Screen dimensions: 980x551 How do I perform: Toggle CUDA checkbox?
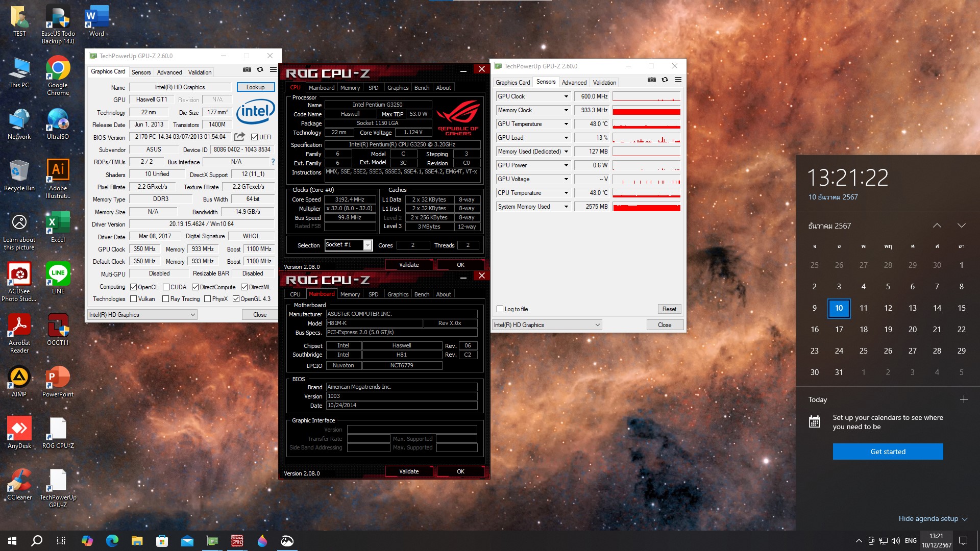166,287
